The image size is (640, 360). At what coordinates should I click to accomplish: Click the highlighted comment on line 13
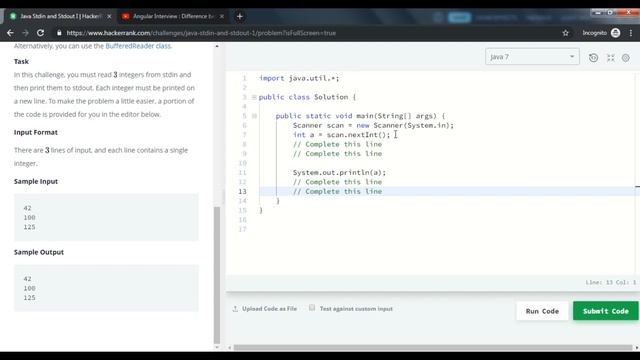(x=337, y=191)
